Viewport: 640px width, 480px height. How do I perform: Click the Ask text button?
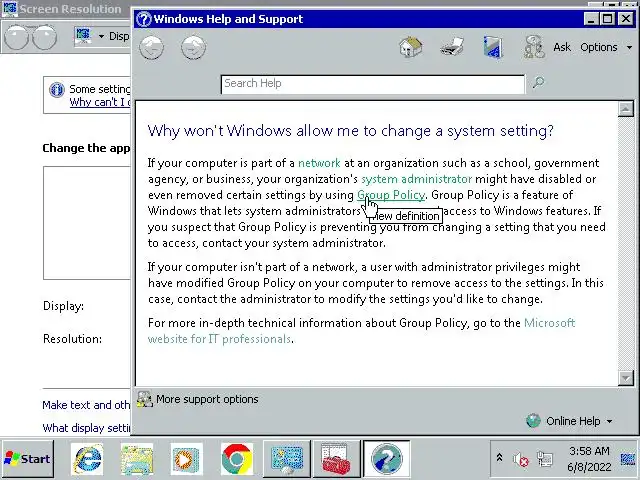tap(562, 47)
